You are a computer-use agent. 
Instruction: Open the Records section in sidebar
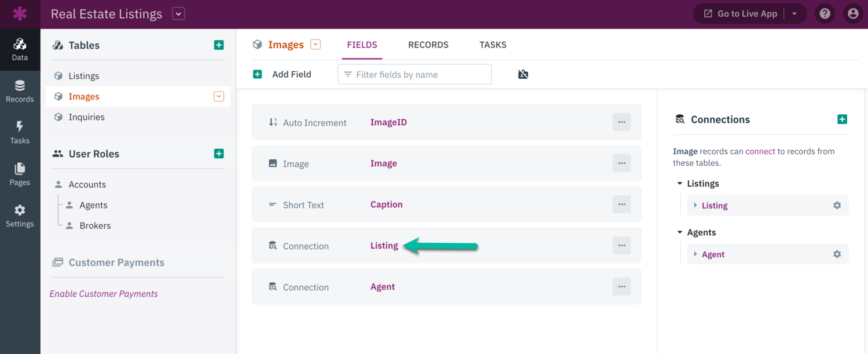(x=20, y=92)
